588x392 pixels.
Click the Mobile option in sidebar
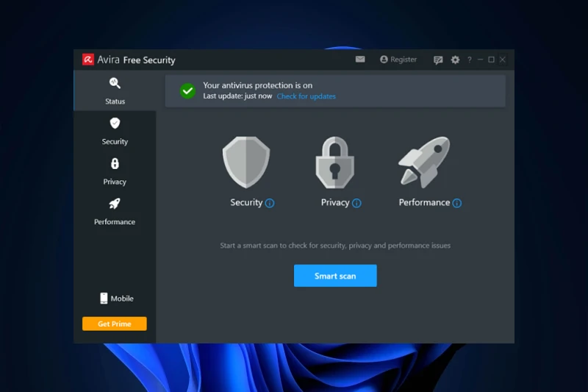[x=117, y=298]
